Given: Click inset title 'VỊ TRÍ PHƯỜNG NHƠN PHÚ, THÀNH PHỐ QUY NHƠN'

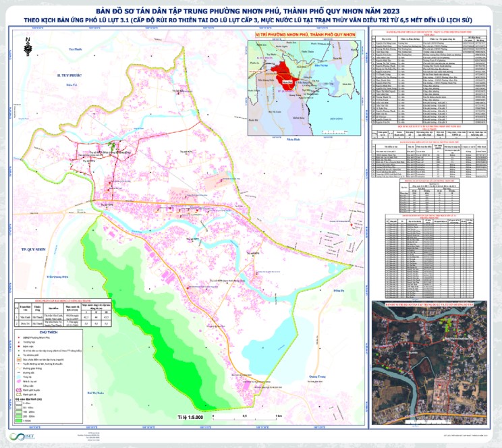Looking at the screenshot, I should 304,34.
